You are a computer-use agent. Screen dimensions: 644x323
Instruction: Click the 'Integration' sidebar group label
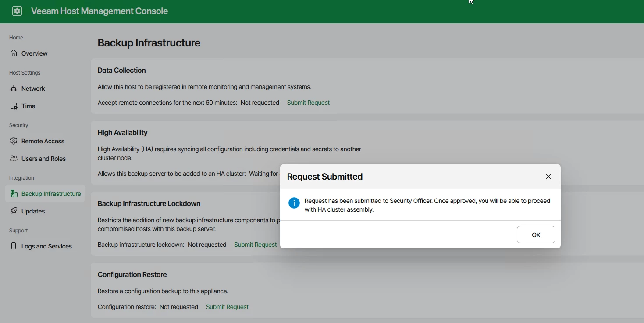(21, 178)
